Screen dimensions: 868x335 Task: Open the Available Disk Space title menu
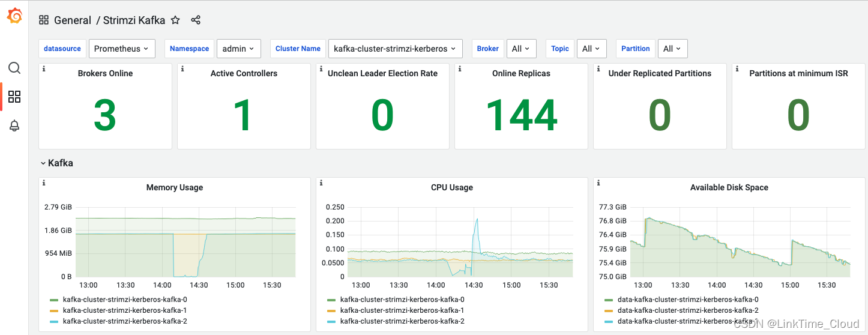[729, 187]
